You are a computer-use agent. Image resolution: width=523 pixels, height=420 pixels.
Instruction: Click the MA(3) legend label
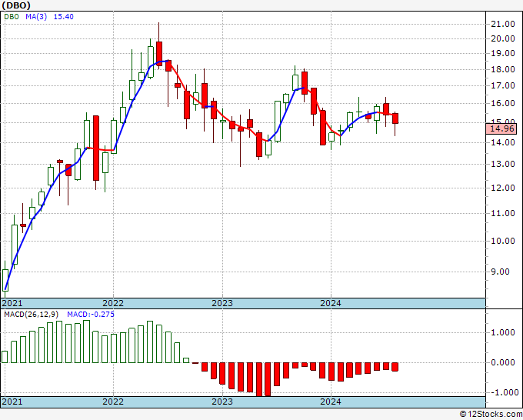coord(36,17)
